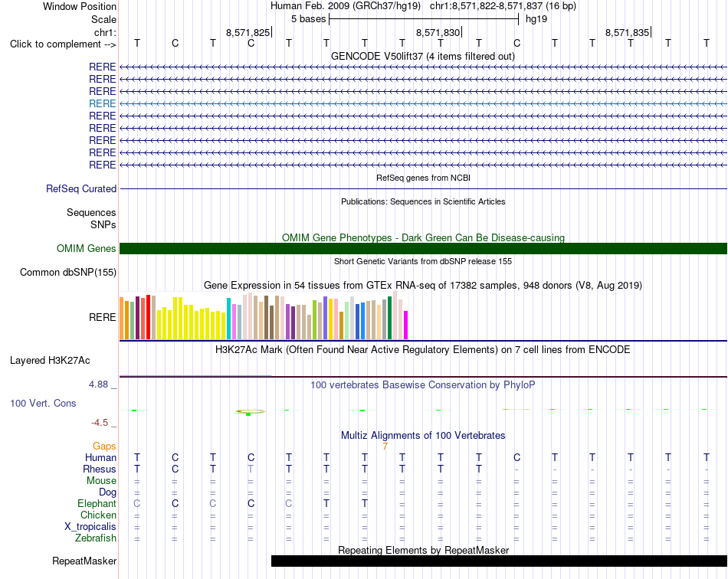Click the Rhesus alignment row label
This screenshot has width=728, height=579.
tap(100, 469)
